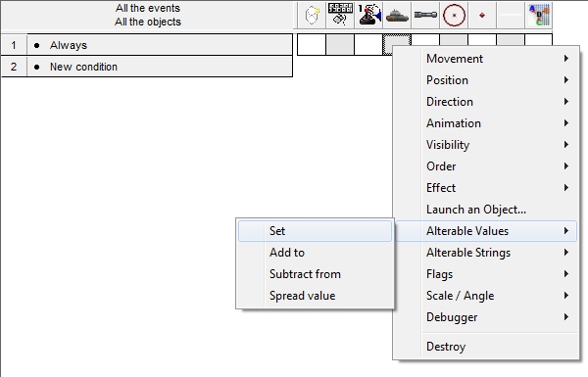Choose Add to in the submenu
This screenshot has height=377, width=588.
coord(315,253)
